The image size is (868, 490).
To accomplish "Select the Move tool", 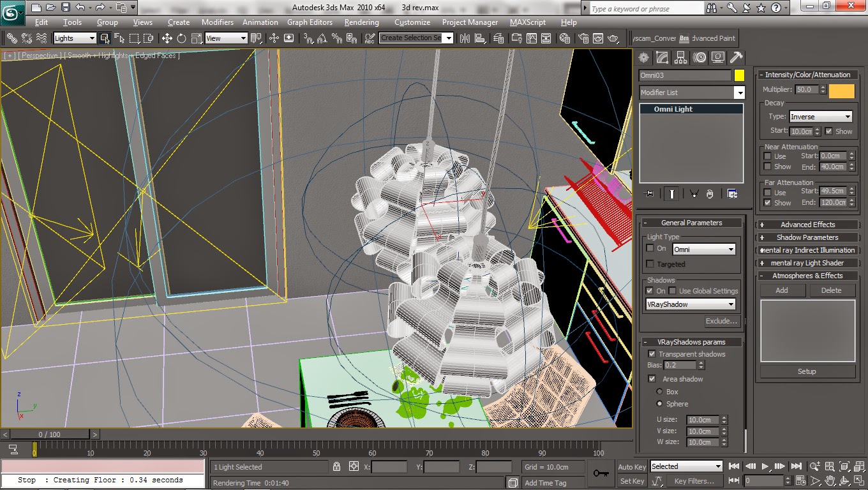I will coord(167,38).
